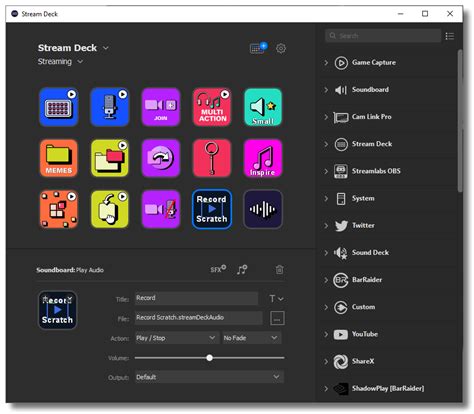Viewport: 474px width, 414px height.
Task: Click the music note library icon
Action: click(242, 269)
